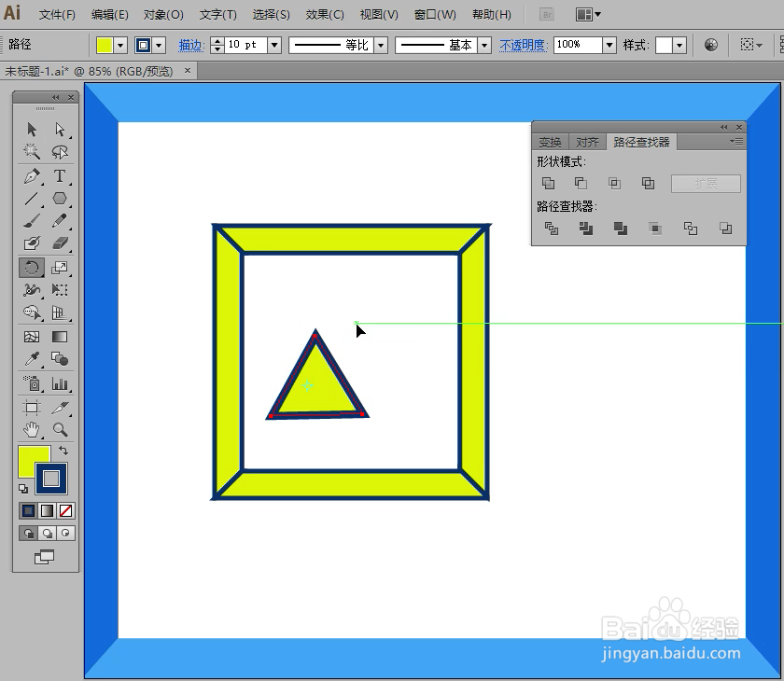The width and height of the screenshot is (784, 681).
Task: Activate the Artboard tool
Action: point(32,408)
